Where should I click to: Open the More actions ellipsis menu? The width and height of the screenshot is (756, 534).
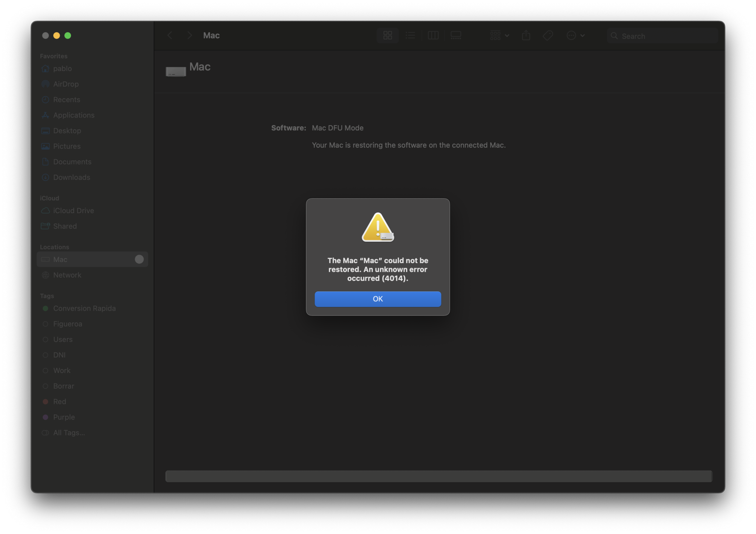575,36
